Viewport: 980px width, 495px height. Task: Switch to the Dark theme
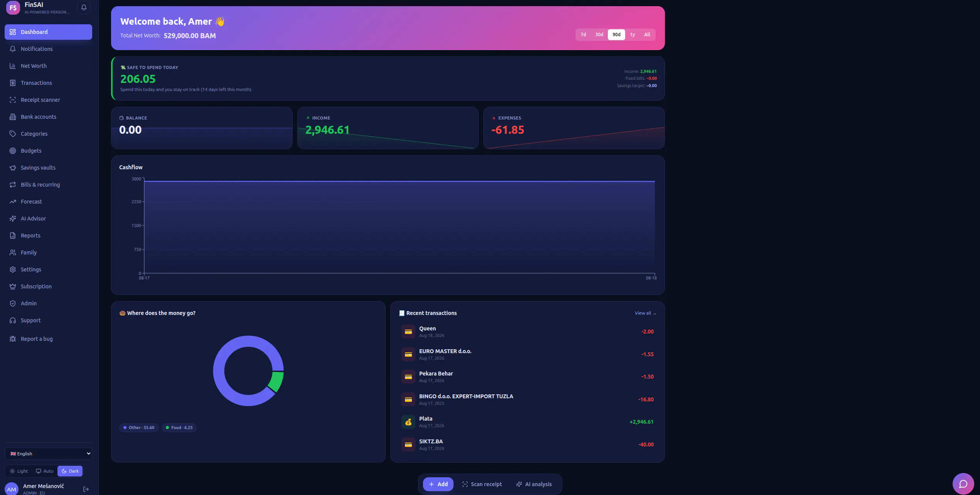click(x=70, y=471)
